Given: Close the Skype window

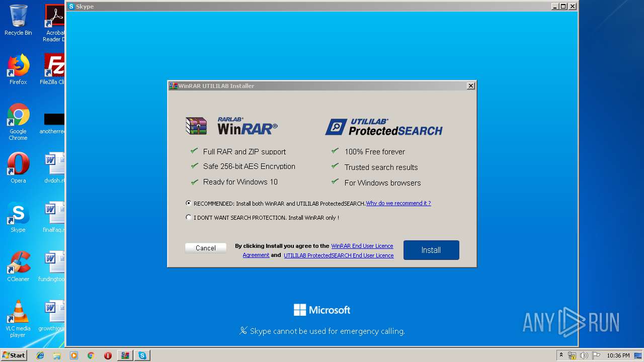Looking at the screenshot, I should [x=572, y=7].
